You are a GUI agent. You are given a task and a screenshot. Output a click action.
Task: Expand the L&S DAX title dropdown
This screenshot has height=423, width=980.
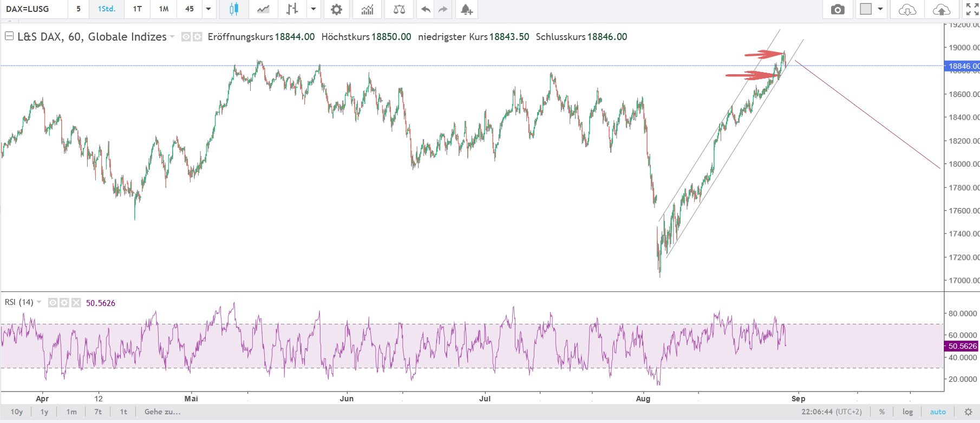tap(172, 37)
